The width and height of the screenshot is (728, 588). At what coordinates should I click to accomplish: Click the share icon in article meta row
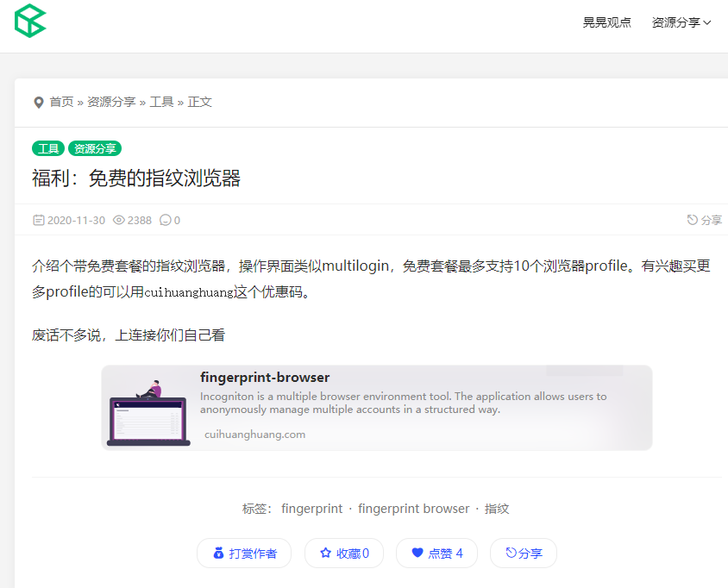[x=693, y=220]
